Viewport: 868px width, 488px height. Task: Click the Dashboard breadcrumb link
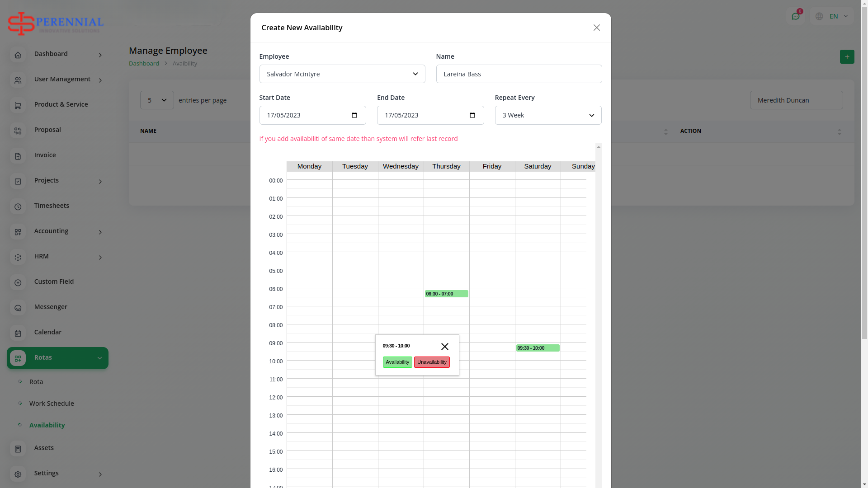tap(144, 63)
